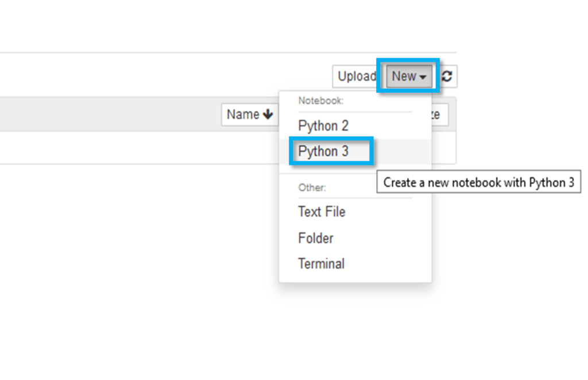Create a new Python 3 notebook
Screen dimensions: 588x380
(x=355, y=151)
